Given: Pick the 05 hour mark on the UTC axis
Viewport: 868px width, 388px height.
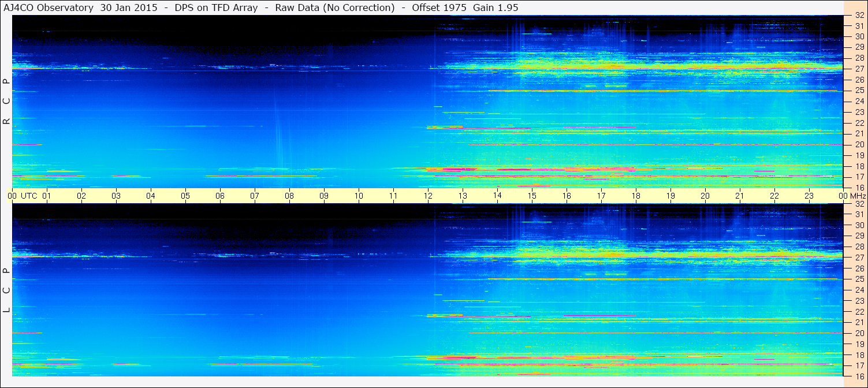Looking at the screenshot, I should (x=185, y=196).
